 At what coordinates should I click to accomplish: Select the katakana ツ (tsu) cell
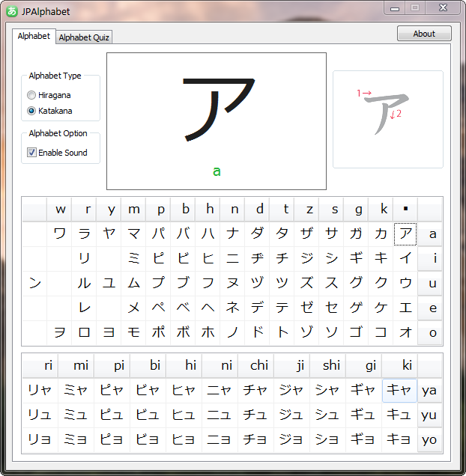click(x=282, y=283)
